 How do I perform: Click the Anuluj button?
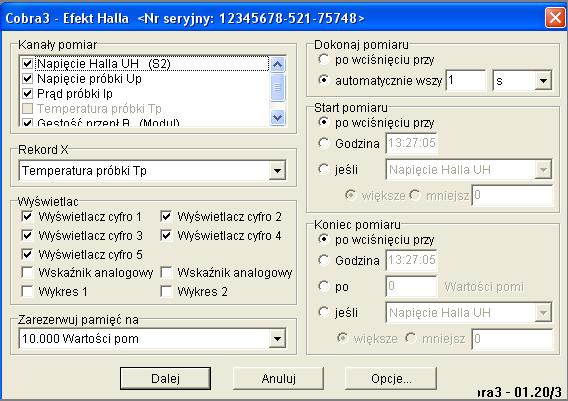pyautogui.click(x=278, y=379)
